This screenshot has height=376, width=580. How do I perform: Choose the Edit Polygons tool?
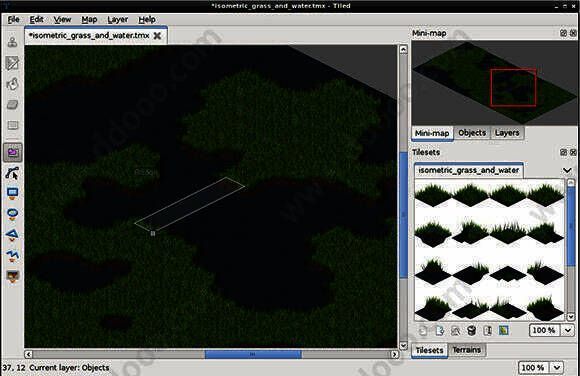coord(13,173)
